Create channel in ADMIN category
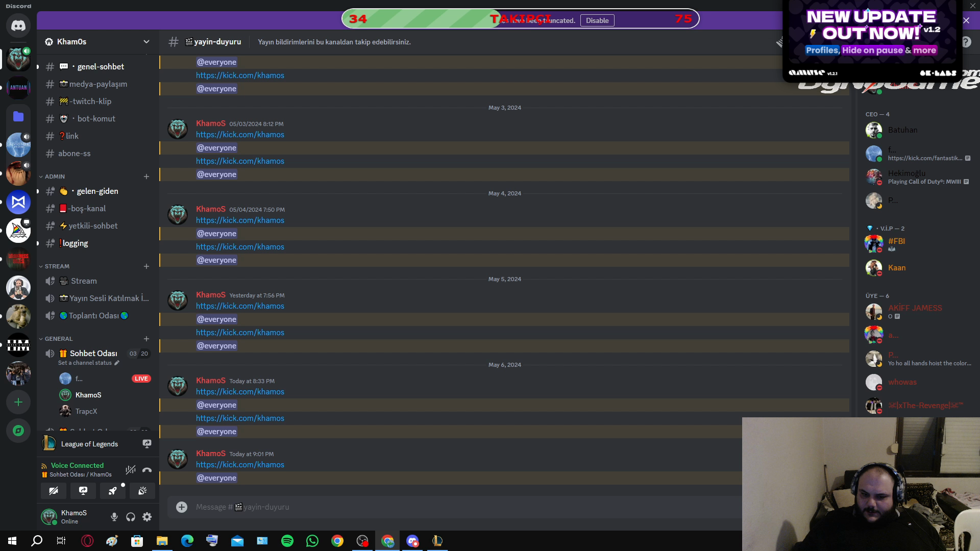 tap(146, 177)
